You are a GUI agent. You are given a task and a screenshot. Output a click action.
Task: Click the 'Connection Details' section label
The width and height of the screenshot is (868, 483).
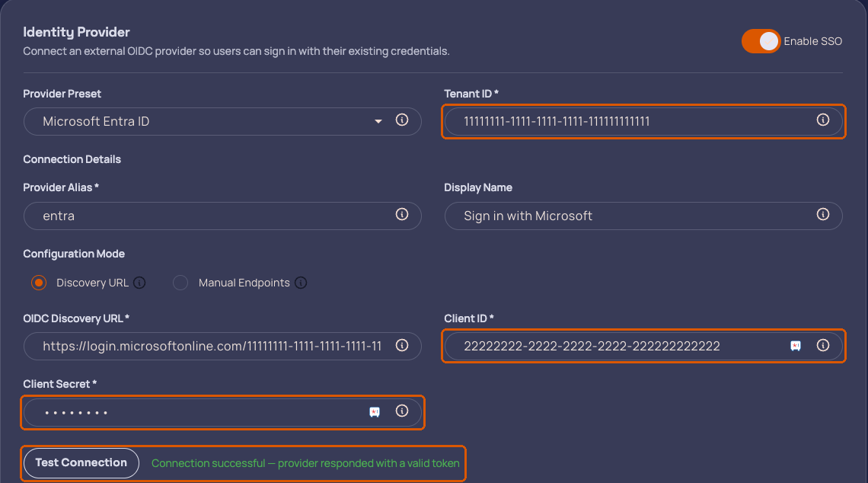[72, 159]
